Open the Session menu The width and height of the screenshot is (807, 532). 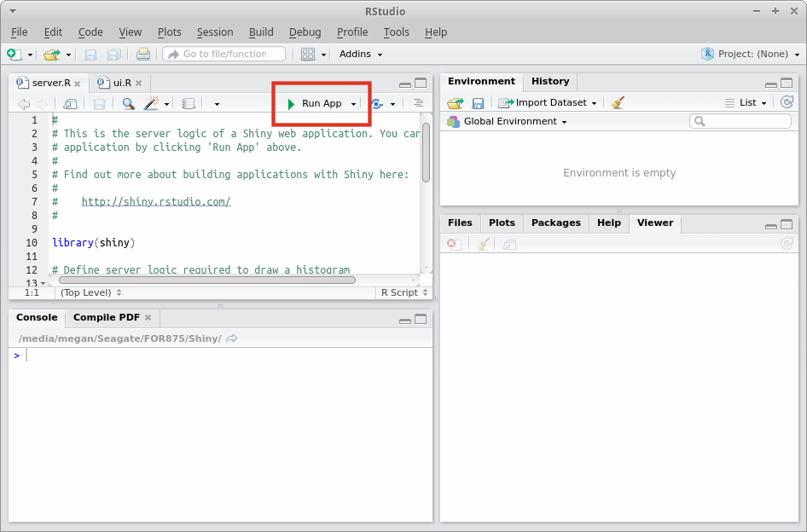tap(215, 32)
